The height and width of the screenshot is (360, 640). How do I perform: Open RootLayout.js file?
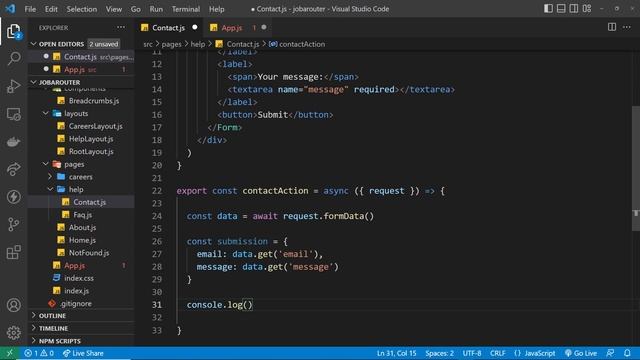coord(91,151)
